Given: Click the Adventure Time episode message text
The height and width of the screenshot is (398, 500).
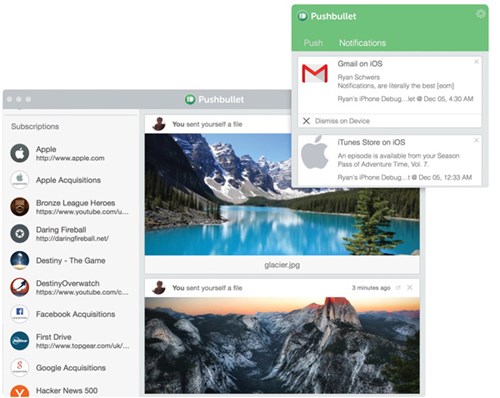Looking at the screenshot, I should (x=399, y=160).
